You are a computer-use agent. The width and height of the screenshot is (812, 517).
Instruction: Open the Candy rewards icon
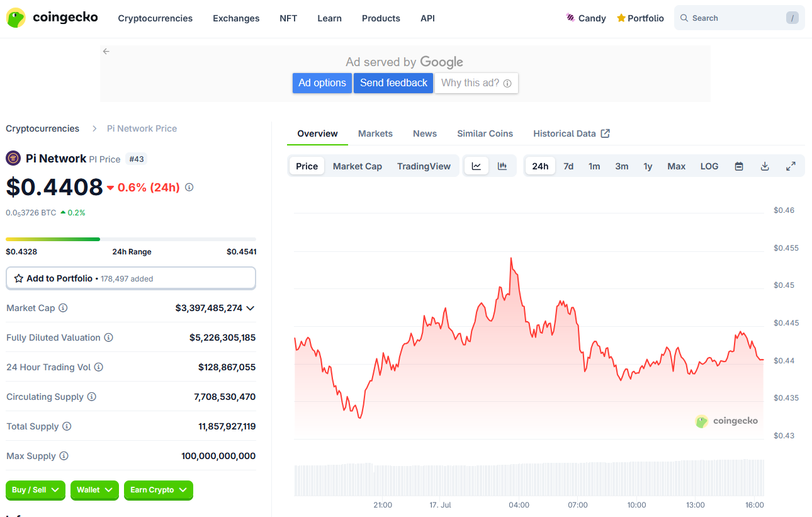click(x=570, y=18)
